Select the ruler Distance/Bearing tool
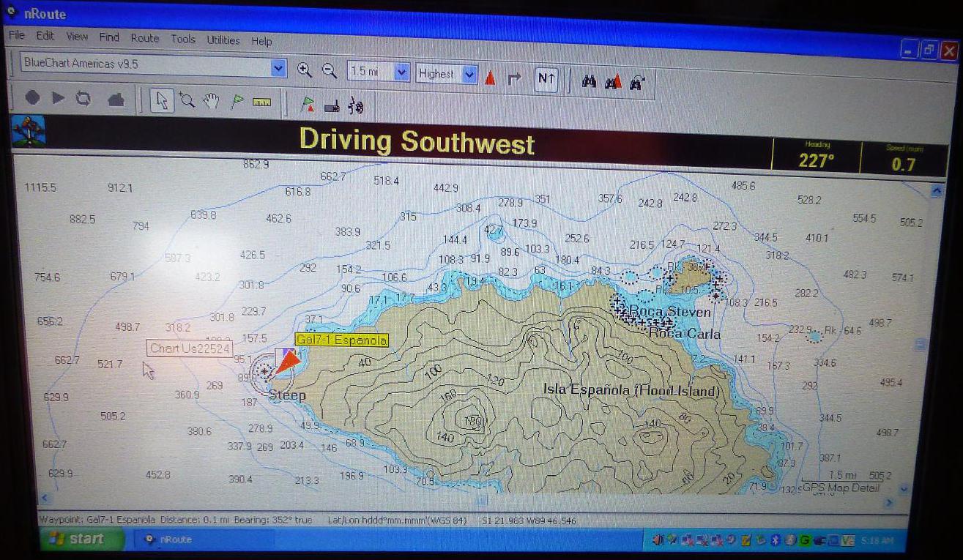The width and height of the screenshot is (963, 560). 261,103
